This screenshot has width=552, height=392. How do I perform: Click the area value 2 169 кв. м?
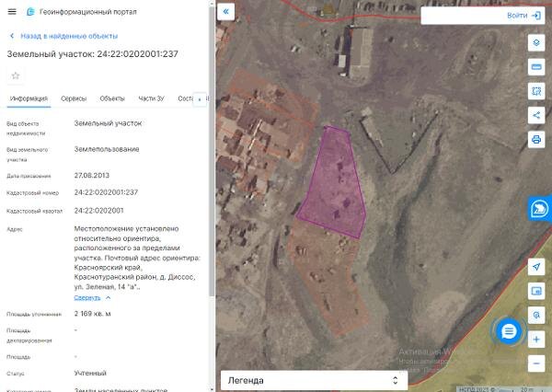[92, 314]
